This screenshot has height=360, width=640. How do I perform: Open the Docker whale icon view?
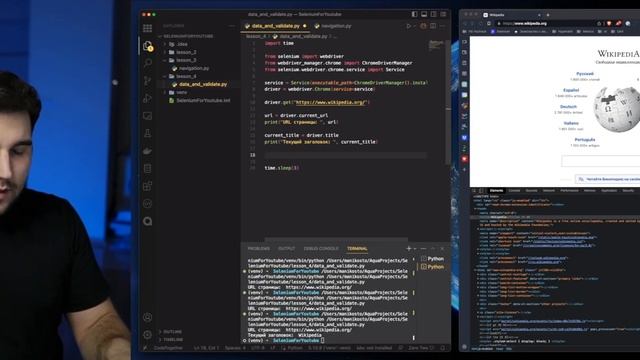pyautogui.click(x=148, y=151)
